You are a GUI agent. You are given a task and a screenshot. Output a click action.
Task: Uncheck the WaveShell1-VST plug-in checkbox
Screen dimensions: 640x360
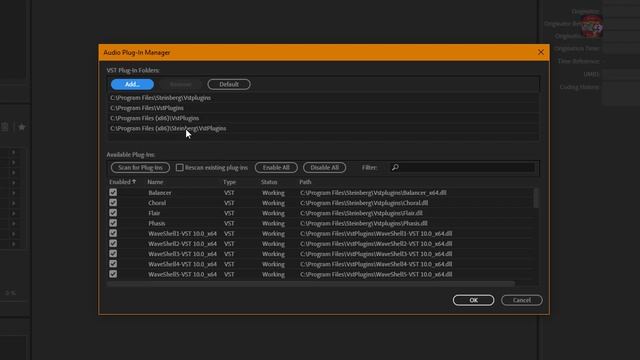(113, 233)
